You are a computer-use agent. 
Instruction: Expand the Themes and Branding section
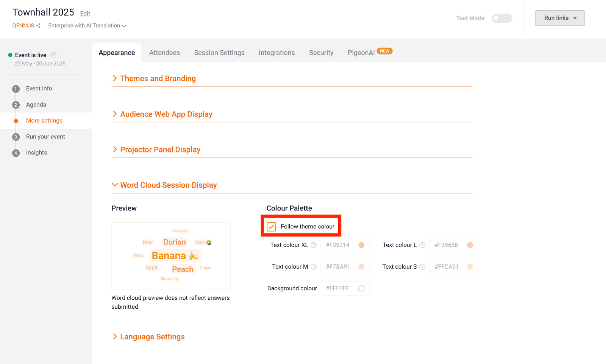tap(158, 78)
